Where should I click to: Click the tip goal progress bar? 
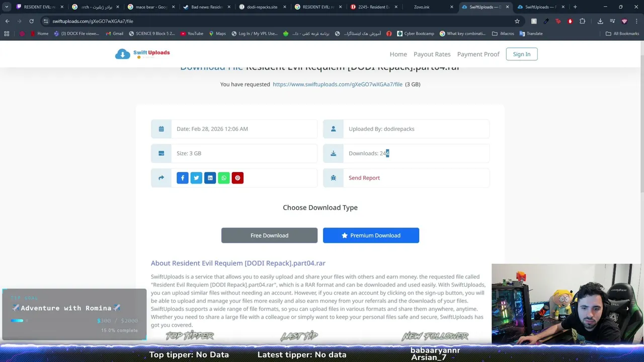(x=18, y=320)
